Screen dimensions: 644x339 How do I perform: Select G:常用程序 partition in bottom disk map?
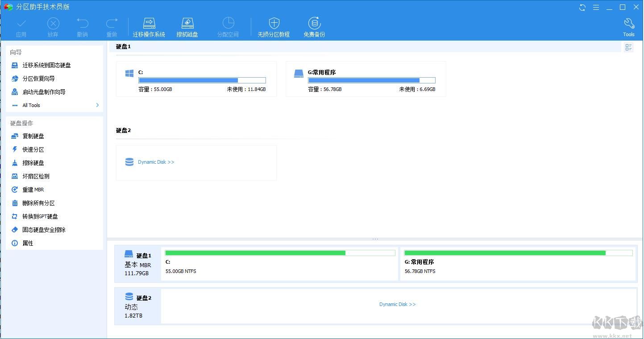click(x=518, y=263)
